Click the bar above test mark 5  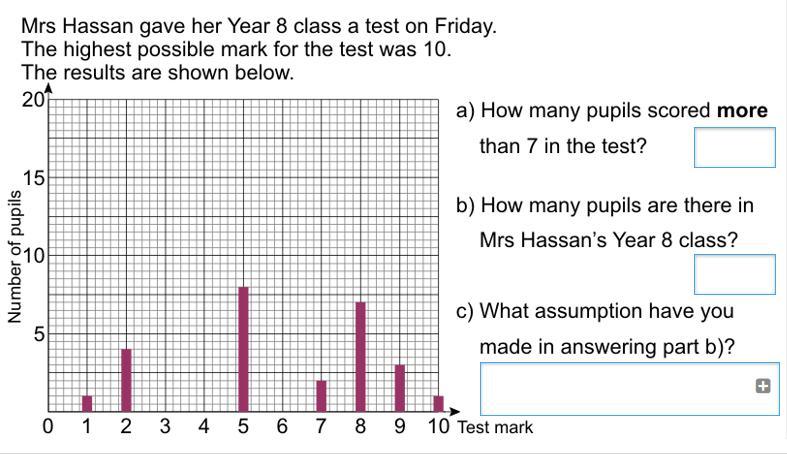(x=243, y=349)
